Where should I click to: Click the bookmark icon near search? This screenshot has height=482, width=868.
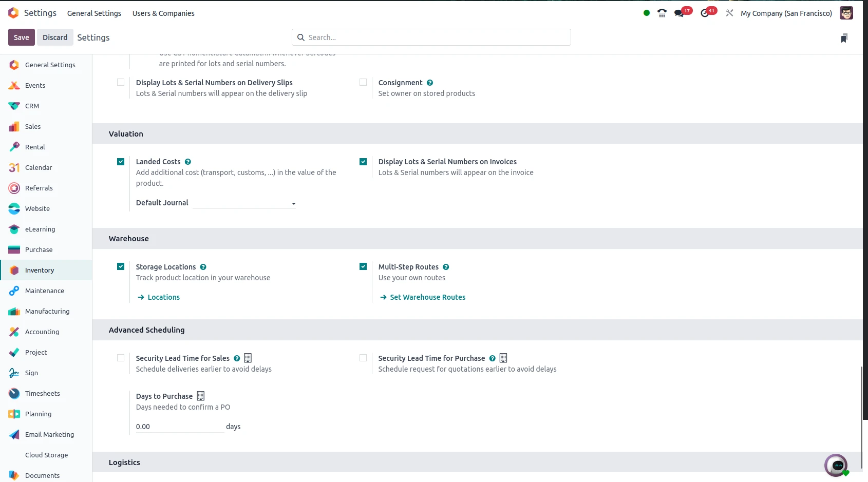pos(844,38)
